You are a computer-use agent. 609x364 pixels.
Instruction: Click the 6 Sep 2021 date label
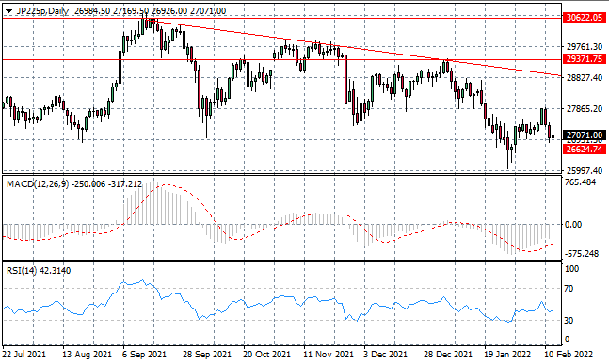[x=144, y=355]
